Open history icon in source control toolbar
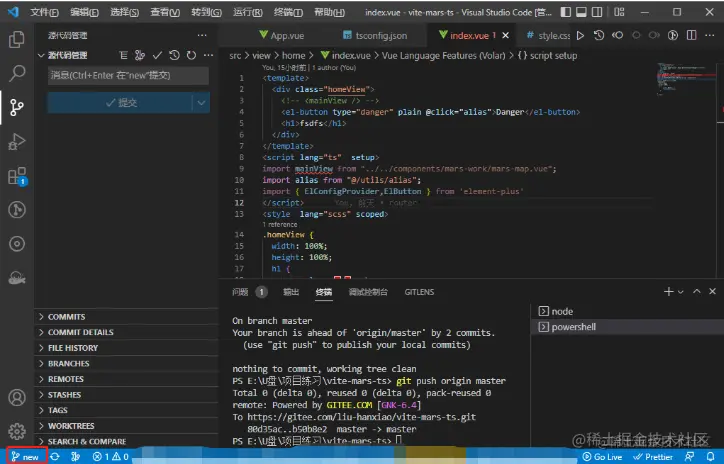Viewport: 724px width, 464px height. coord(174,55)
